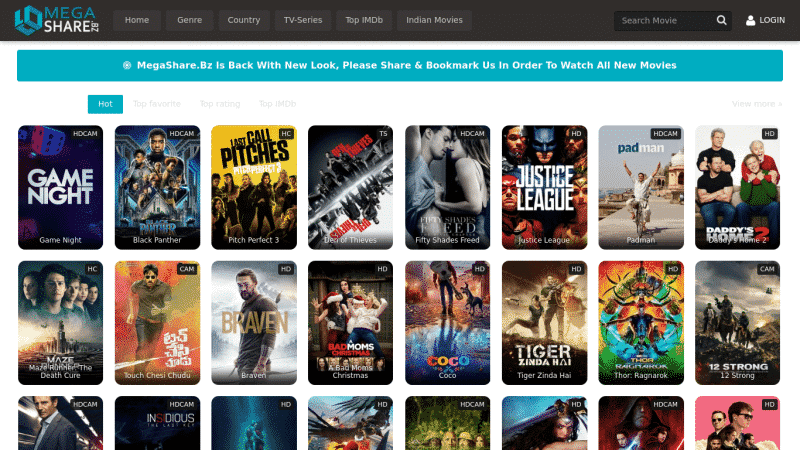Open the Black Panther movie poster
This screenshot has height=450, width=800.
pos(157,186)
